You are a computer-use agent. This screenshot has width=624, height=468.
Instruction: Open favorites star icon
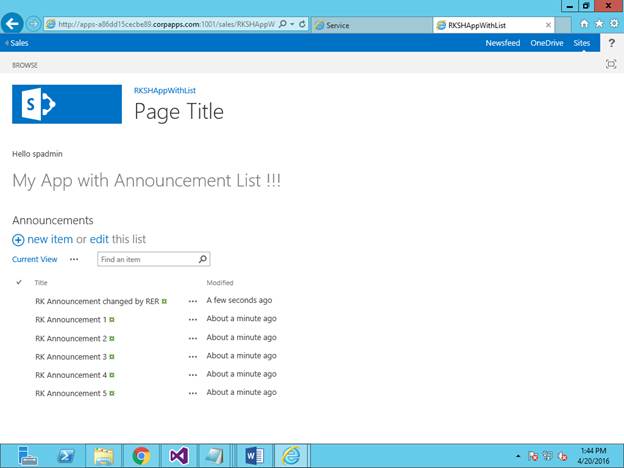[x=599, y=24]
